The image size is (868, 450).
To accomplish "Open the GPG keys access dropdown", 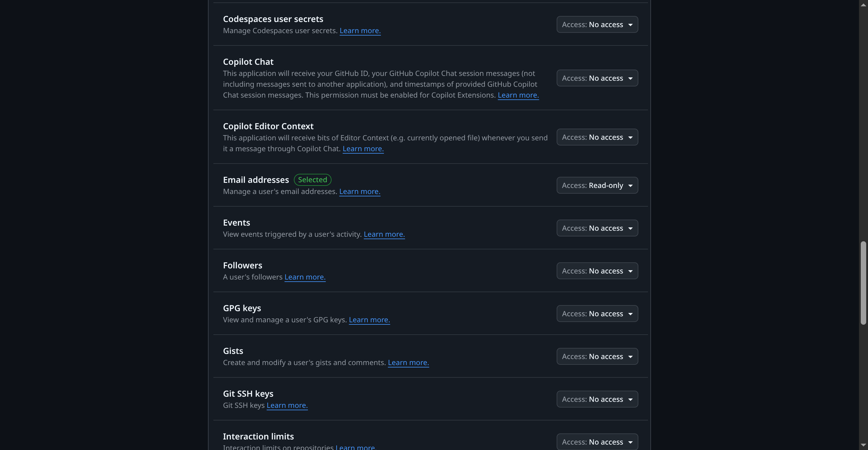I will 597,313.
